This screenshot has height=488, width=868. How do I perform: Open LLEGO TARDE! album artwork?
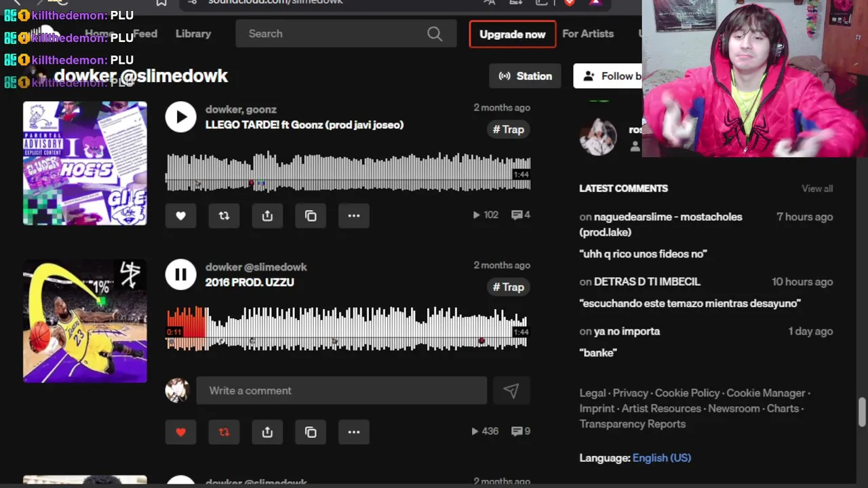(85, 163)
